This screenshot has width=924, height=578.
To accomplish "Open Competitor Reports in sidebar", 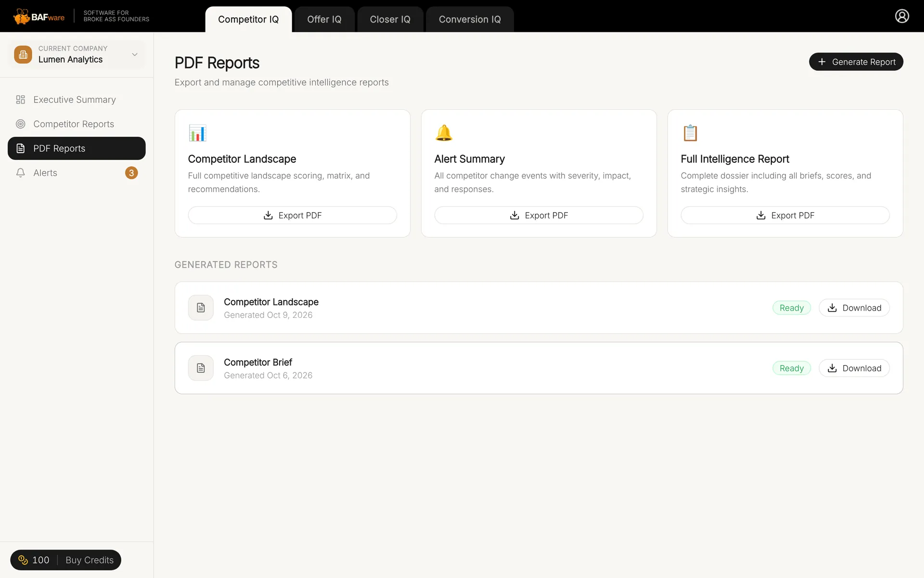I will 77,124.
